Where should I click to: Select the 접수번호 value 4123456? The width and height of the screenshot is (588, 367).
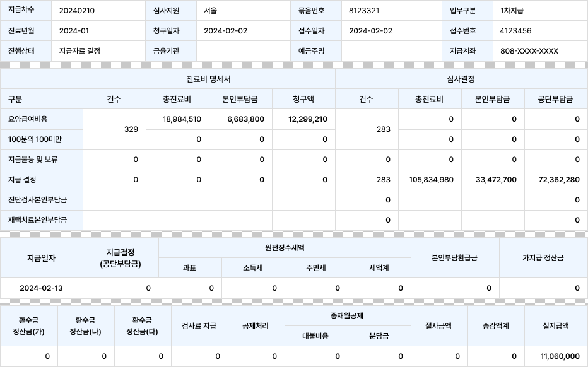click(515, 31)
